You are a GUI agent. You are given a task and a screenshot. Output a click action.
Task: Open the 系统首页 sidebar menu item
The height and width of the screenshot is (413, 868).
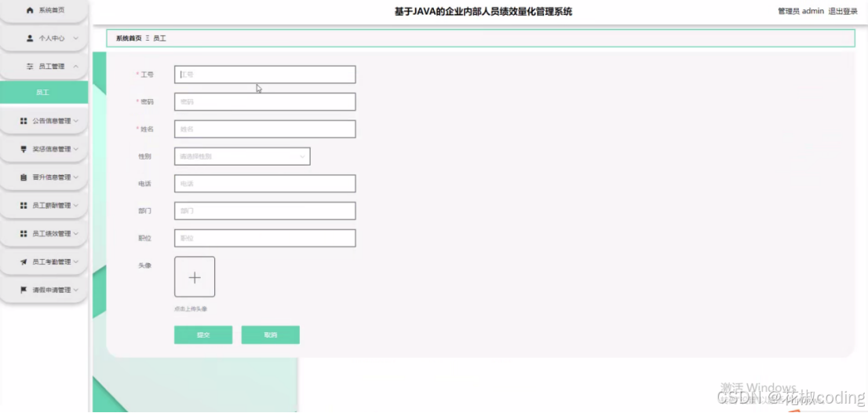(x=44, y=11)
